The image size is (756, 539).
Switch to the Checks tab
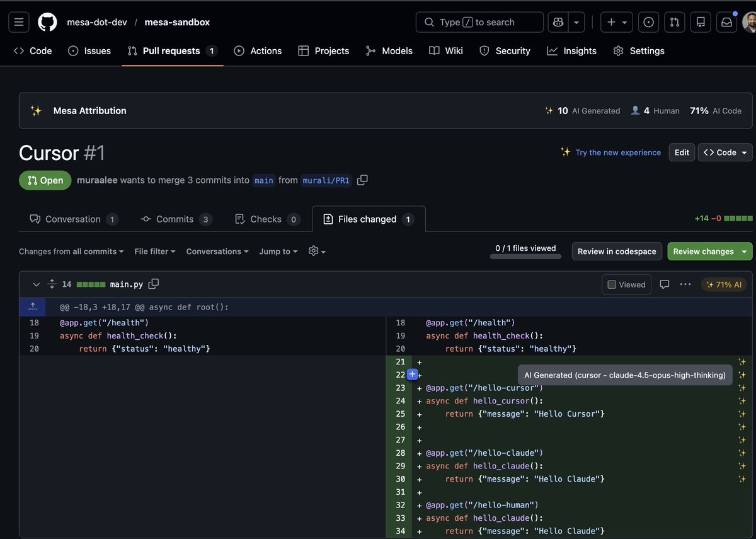[266, 219]
